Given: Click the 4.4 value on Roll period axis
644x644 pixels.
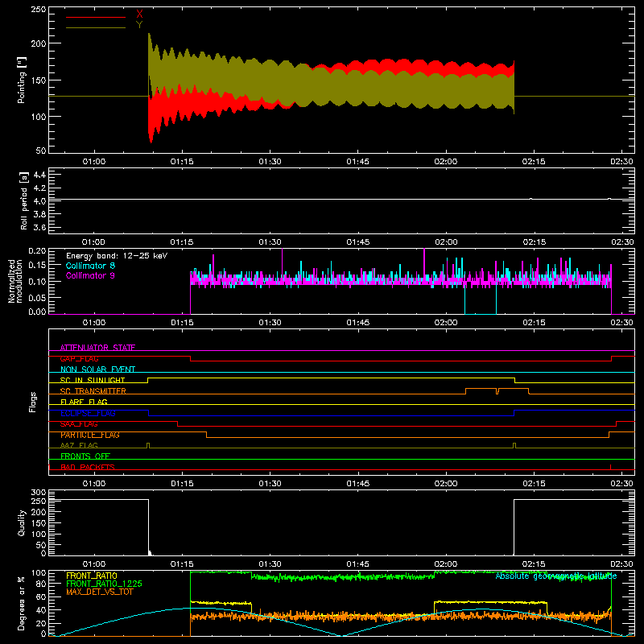Looking at the screenshot, I should coord(39,175).
